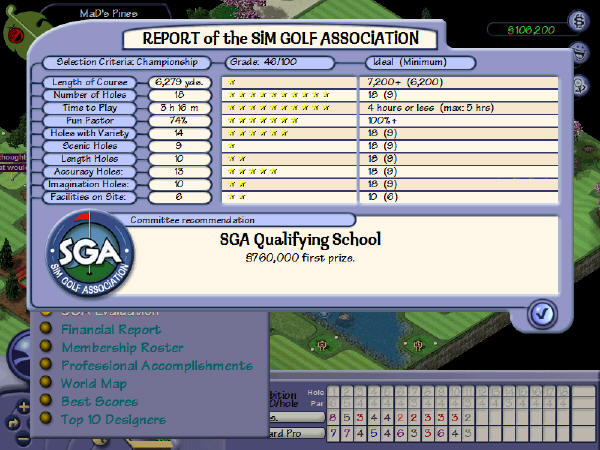Open the golfer happiness smiley icon
This screenshot has height=450, width=600.
click(x=580, y=52)
